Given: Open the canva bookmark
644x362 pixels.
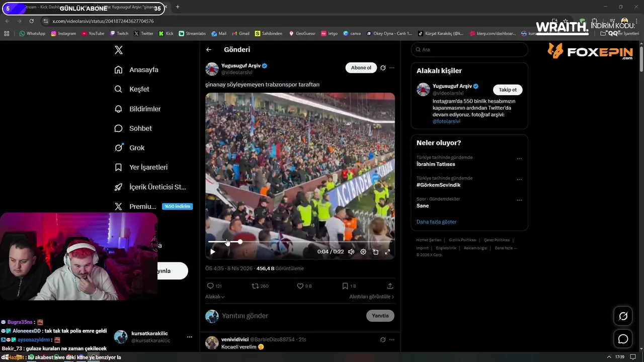Looking at the screenshot, I should point(352,34).
